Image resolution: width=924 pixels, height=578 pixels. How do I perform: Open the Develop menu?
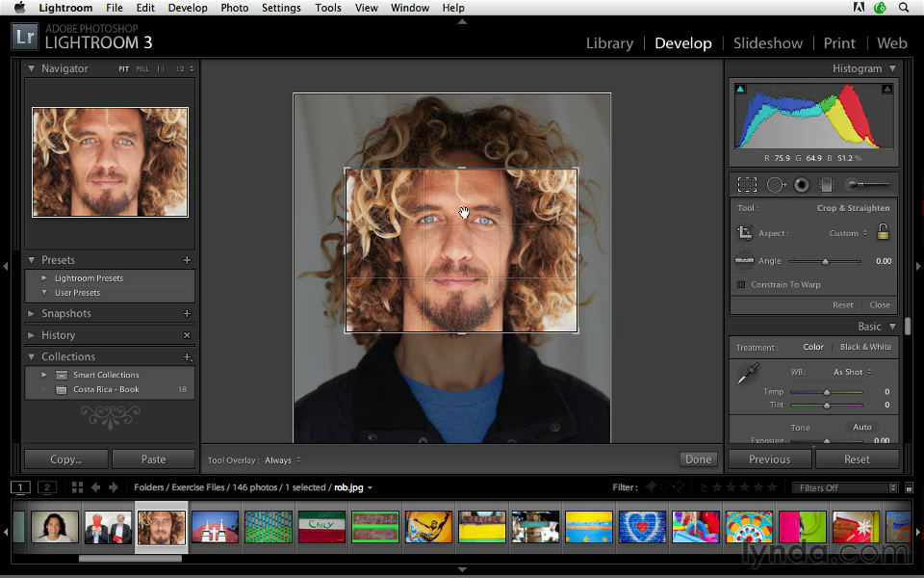point(188,8)
